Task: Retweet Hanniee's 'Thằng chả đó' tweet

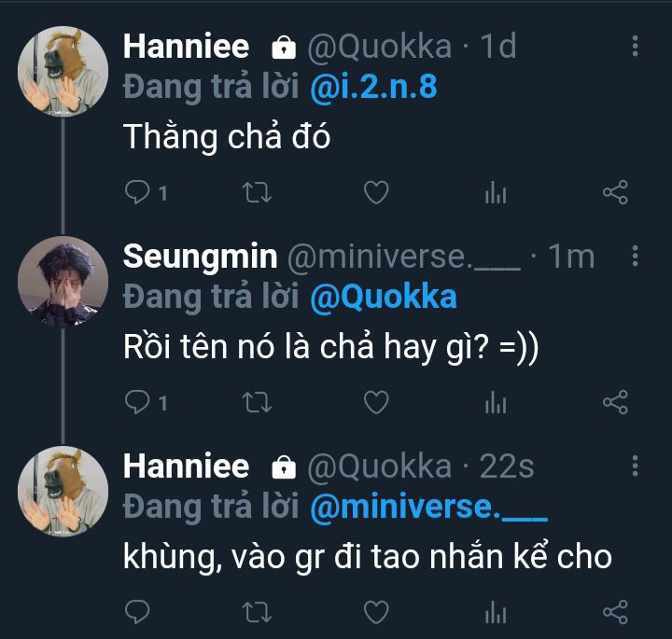Action: pos(257,192)
